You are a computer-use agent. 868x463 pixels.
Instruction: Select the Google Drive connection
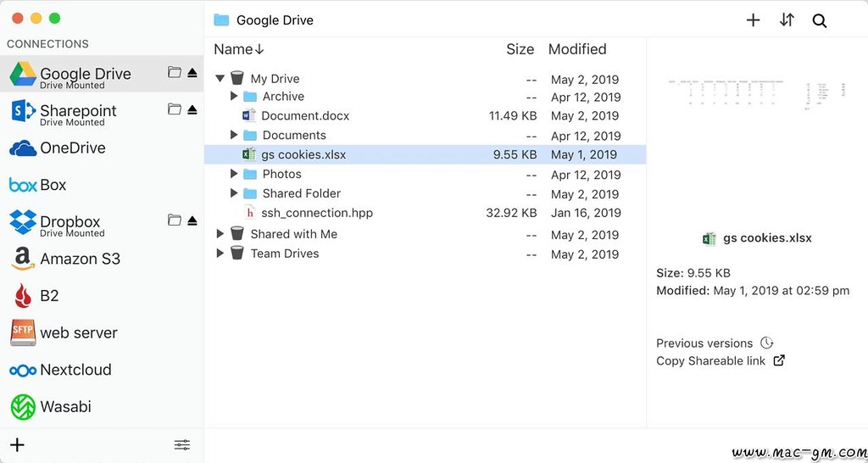(x=102, y=74)
